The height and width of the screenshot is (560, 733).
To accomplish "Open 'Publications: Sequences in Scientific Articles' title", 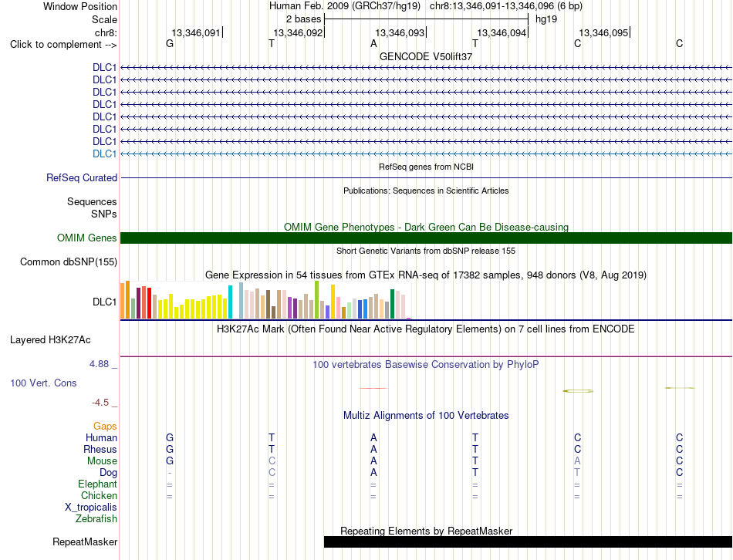I will 426,191.
